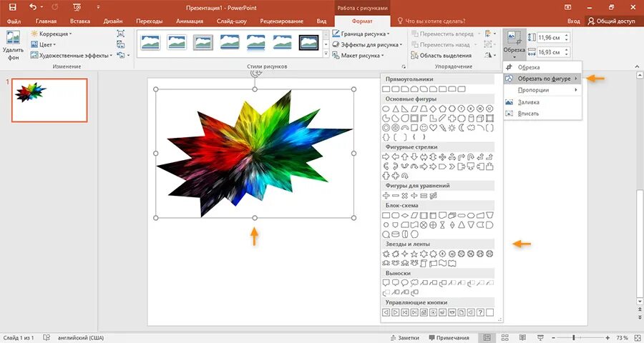Select Обрезка in the crop menu
The height and width of the screenshot is (343, 644).
(x=542, y=67)
